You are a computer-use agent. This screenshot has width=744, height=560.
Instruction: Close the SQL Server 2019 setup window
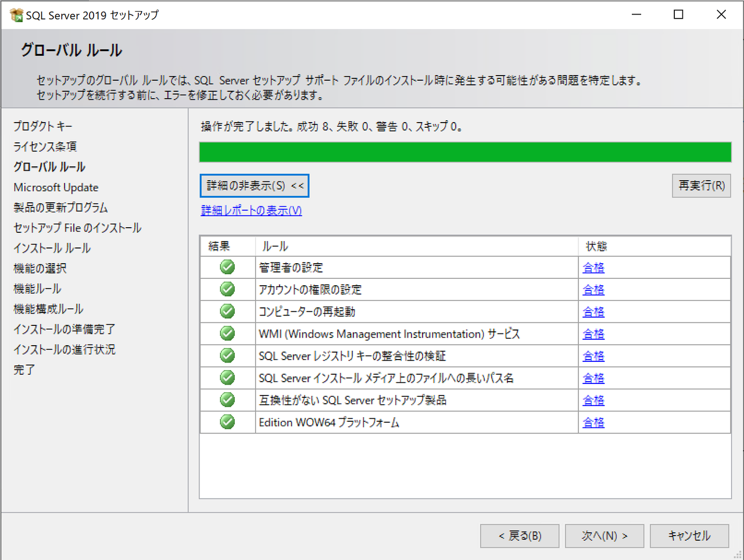click(x=721, y=15)
